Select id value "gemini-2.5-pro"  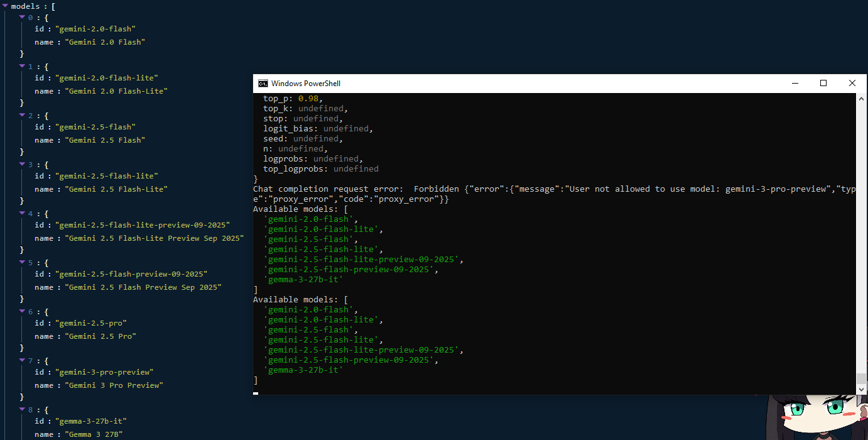(x=91, y=323)
